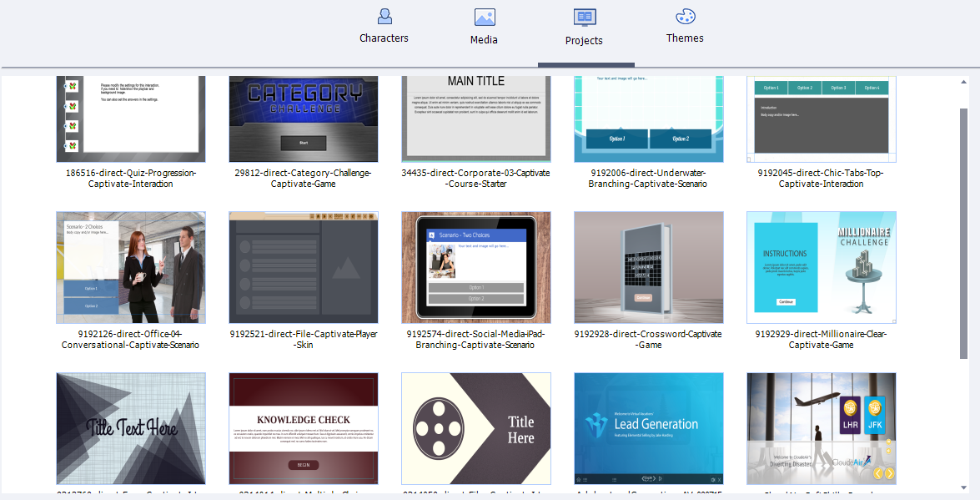
Task: Click the Themes palette icon
Action: click(x=685, y=16)
